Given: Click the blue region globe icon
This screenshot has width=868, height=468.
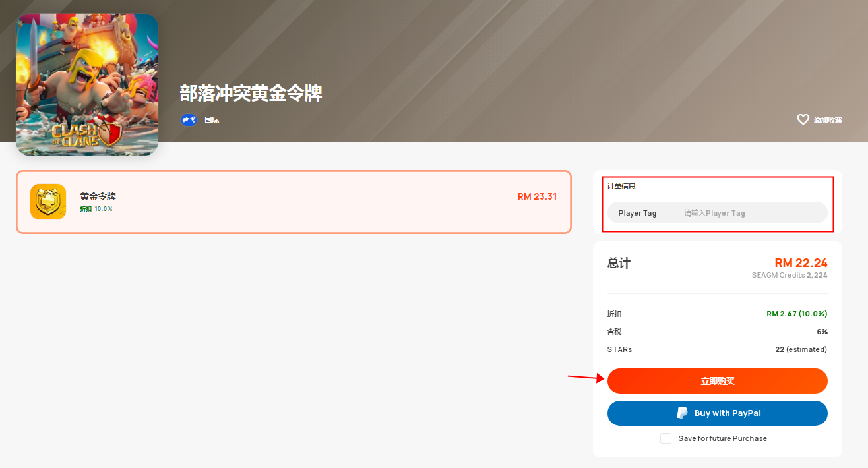Looking at the screenshot, I should click(189, 120).
